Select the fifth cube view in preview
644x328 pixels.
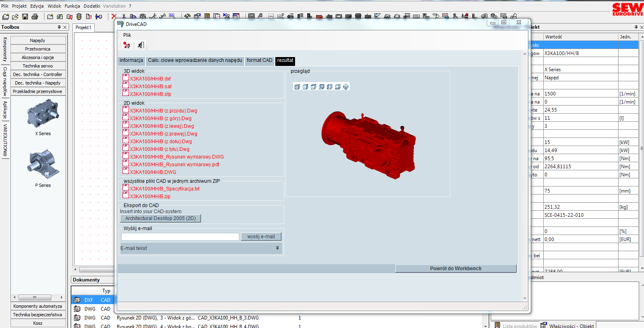(329, 87)
